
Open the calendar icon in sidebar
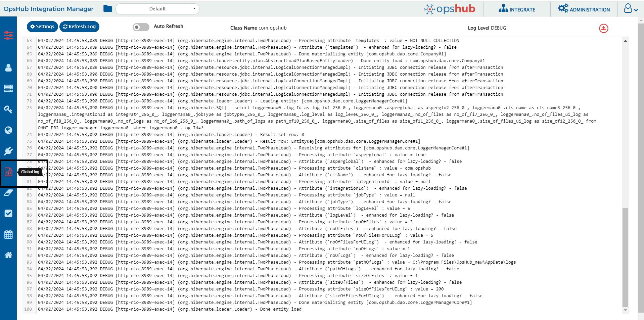pyautogui.click(x=8, y=234)
